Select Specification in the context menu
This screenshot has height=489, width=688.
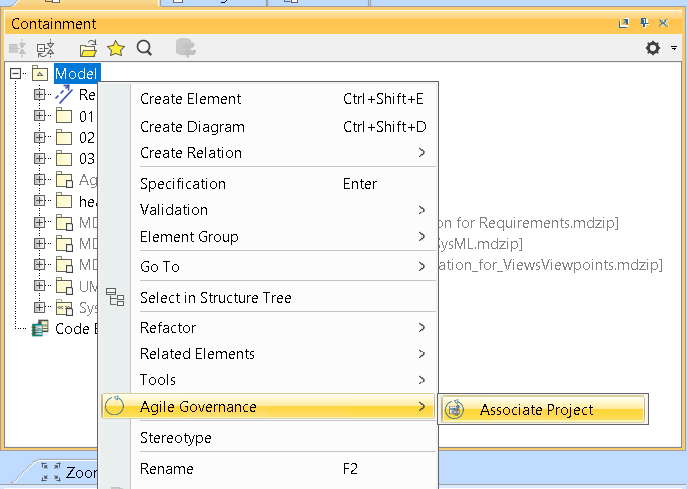tap(183, 184)
